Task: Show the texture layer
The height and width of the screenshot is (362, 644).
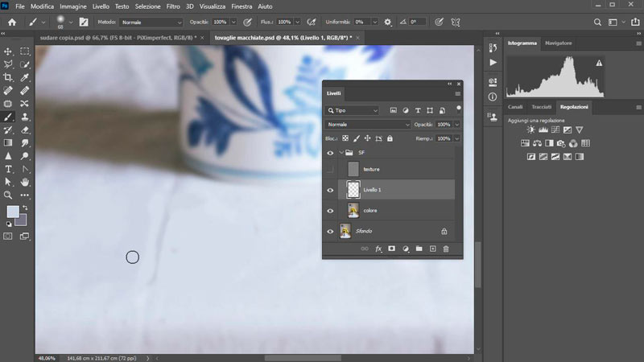Action: coord(330,169)
